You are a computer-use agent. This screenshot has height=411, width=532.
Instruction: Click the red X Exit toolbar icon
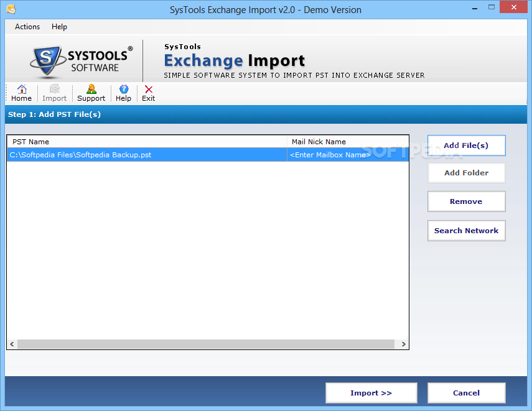point(148,93)
